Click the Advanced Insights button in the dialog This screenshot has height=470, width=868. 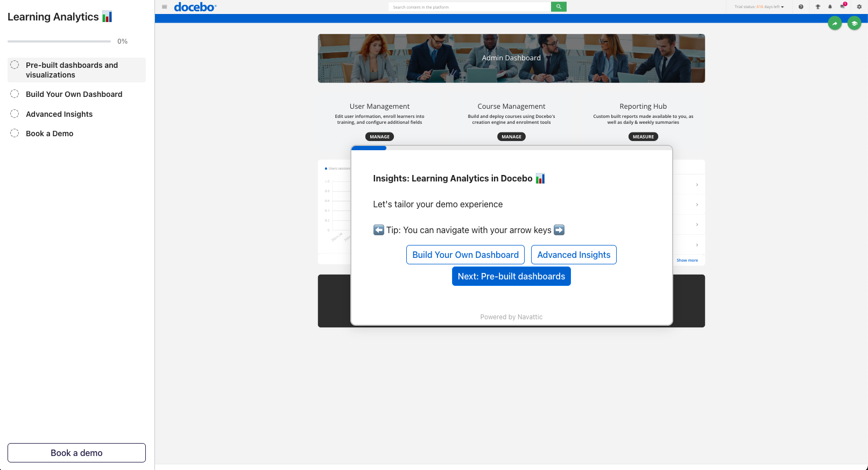coord(574,255)
